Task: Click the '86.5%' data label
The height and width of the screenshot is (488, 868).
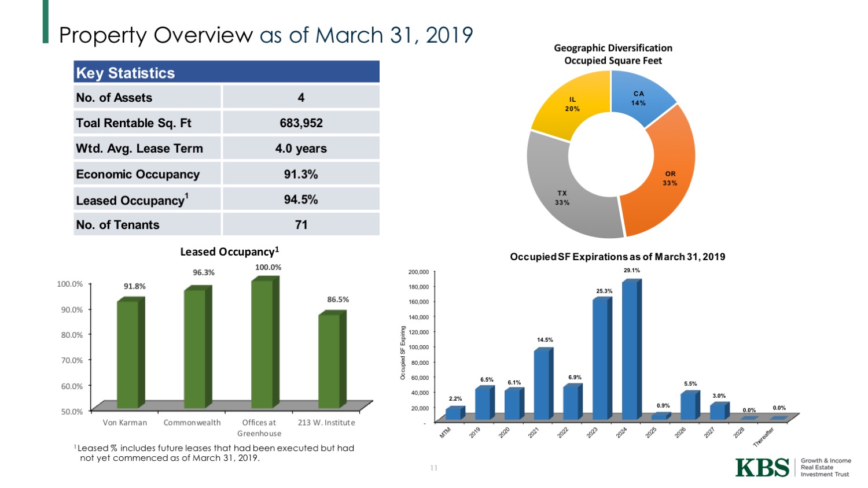Action: [x=338, y=300]
